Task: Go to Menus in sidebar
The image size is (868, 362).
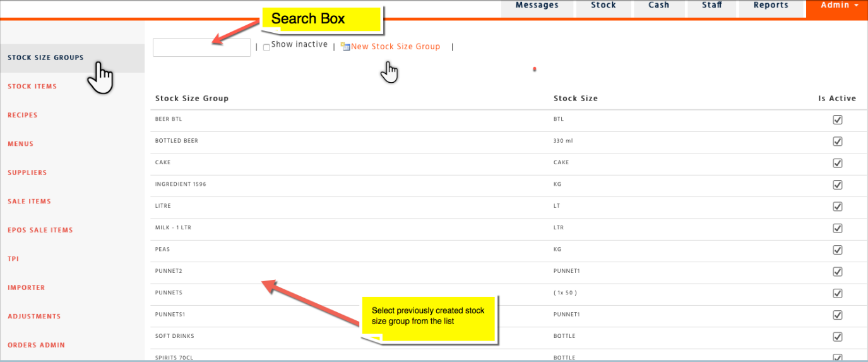Action: [x=21, y=144]
